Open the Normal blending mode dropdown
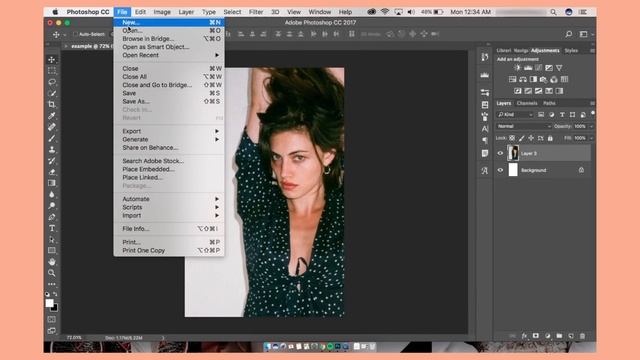 coord(524,127)
